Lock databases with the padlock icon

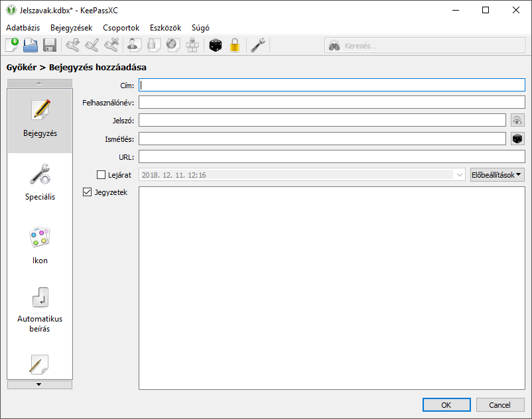pyautogui.click(x=235, y=45)
